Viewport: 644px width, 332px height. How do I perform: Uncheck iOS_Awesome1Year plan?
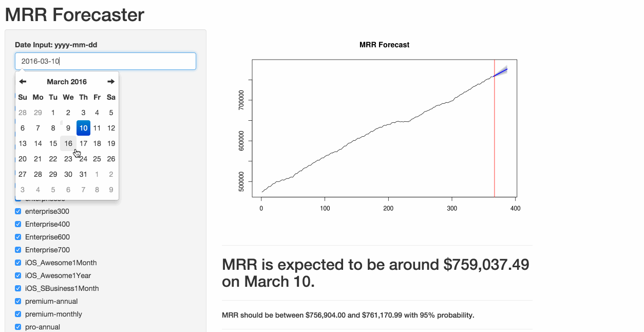tap(18, 275)
